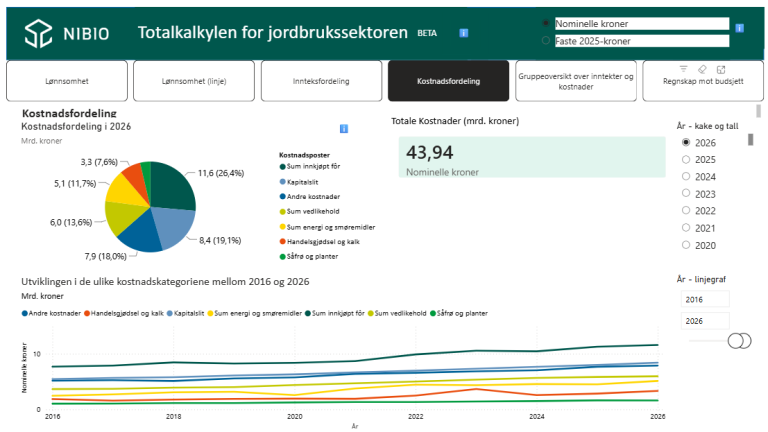Select Nominelle kroner radio option
768x432 pixels.
pyautogui.click(x=546, y=23)
